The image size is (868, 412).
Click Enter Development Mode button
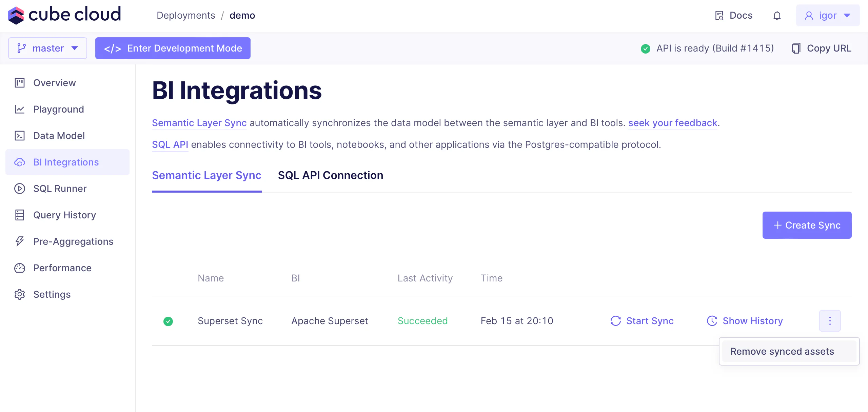(173, 48)
